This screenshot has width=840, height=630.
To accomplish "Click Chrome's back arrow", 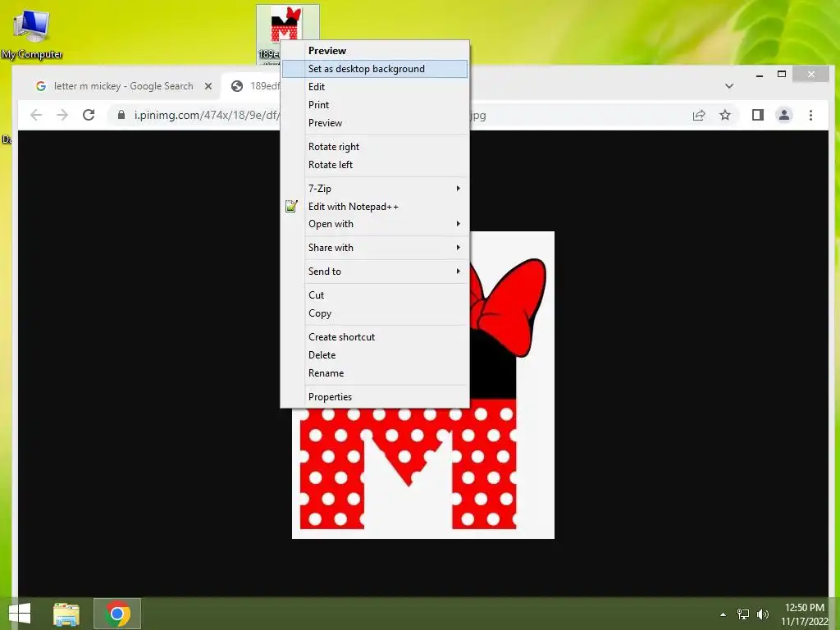I will click(36, 115).
